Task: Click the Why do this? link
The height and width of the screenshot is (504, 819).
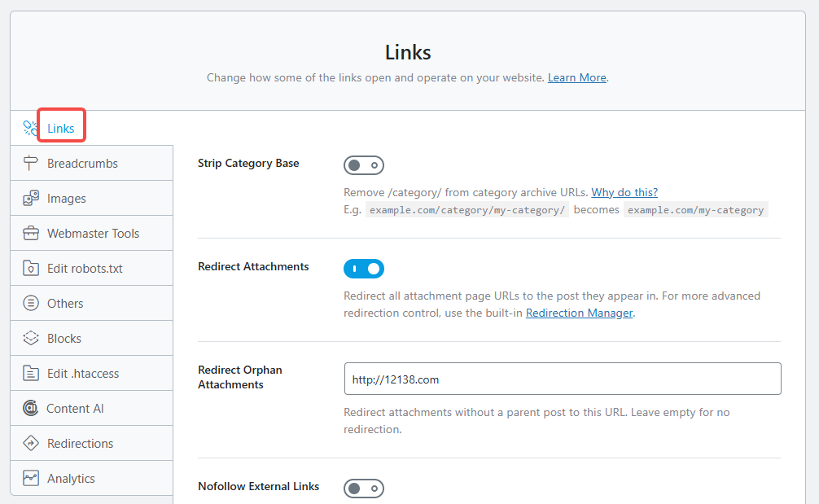Action: [x=624, y=191]
